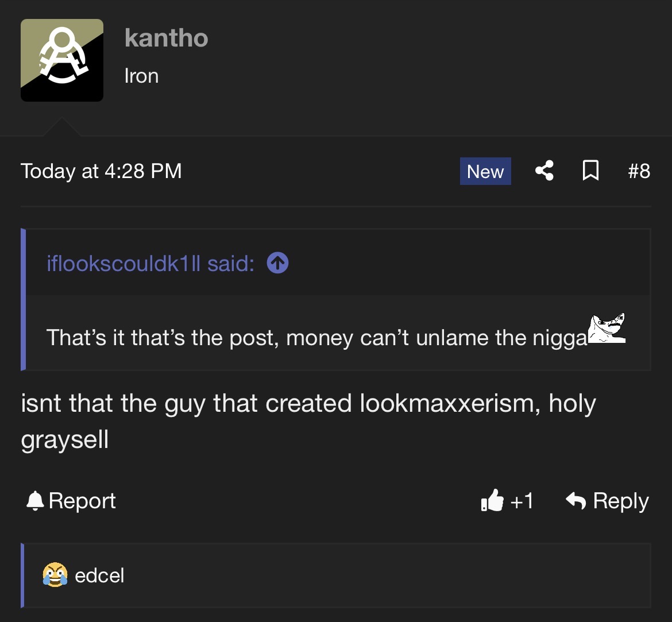Click the blue New badge

point(485,171)
